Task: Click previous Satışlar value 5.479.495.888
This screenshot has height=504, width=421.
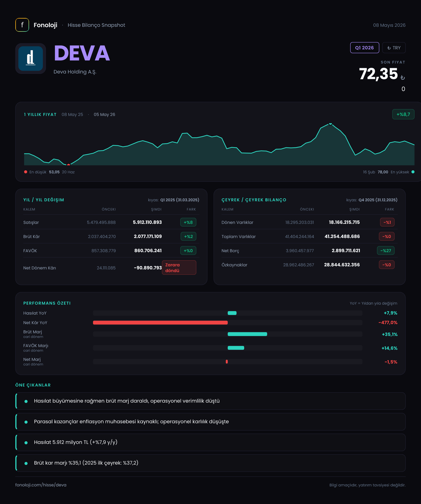Action: tap(101, 222)
